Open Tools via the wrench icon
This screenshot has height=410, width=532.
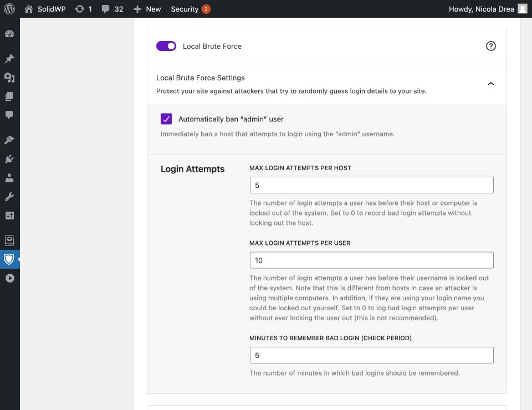[x=9, y=197]
